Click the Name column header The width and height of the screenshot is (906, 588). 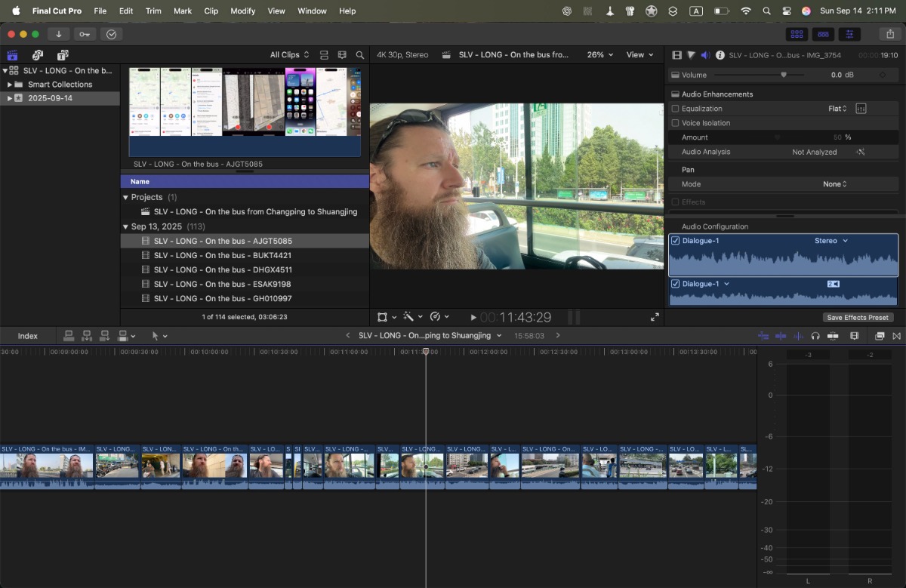(245, 182)
